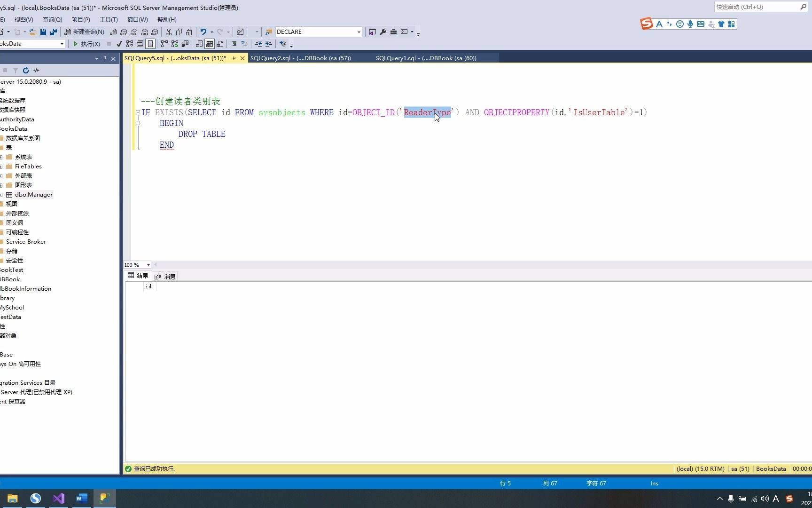
Task: Pin the SQLQuery5.sql tab
Action: coord(234,58)
